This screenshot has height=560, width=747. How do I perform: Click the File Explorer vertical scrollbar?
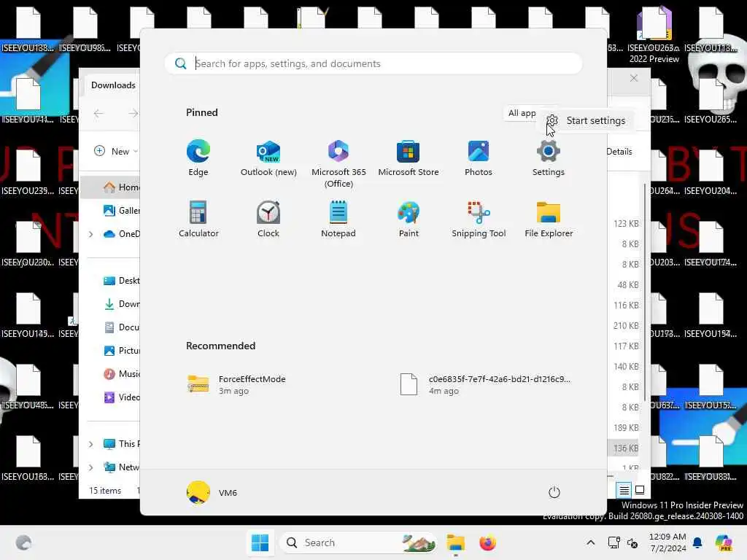[645, 292]
